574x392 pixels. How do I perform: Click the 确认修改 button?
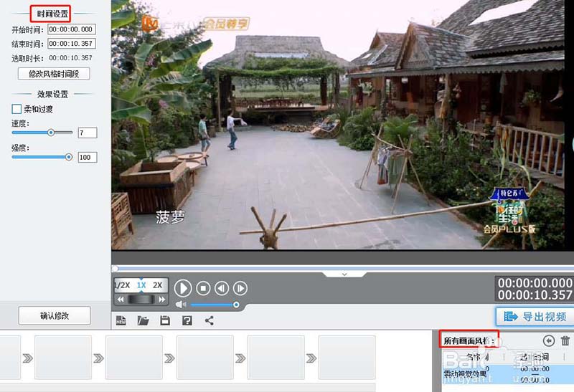coord(54,315)
